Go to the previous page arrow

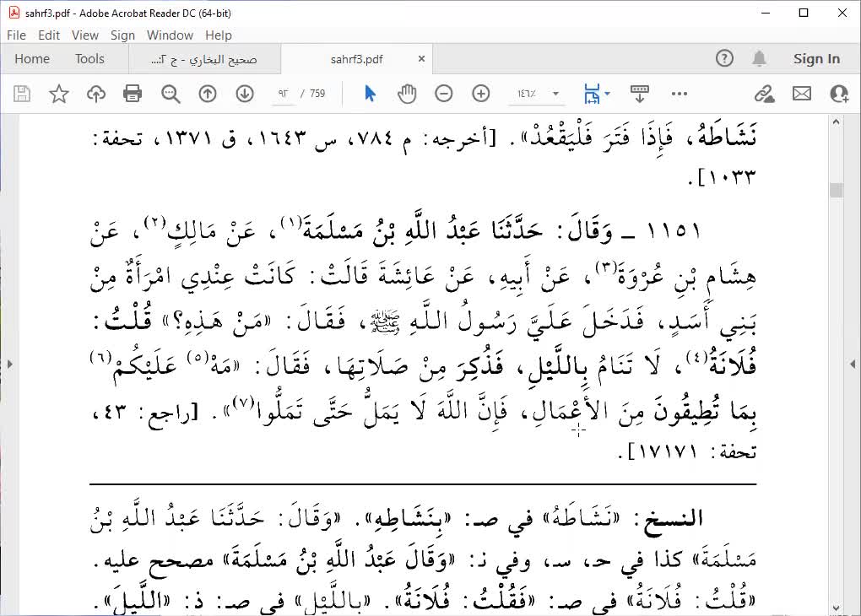click(x=208, y=94)
